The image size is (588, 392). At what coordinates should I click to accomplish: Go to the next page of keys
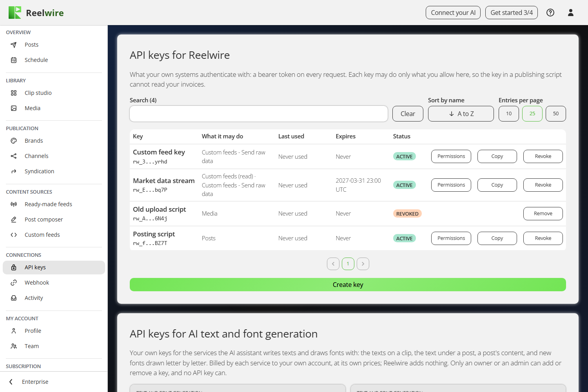(363, 264)
